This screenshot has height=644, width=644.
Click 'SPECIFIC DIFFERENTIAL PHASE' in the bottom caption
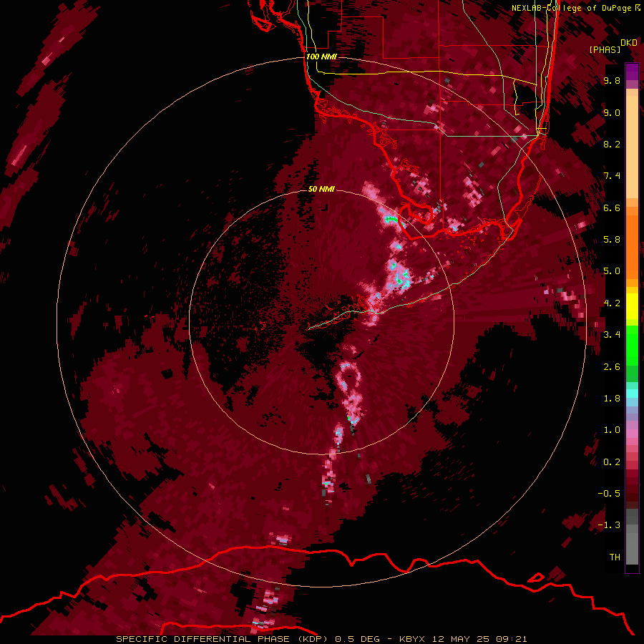click(x=202, y=639)
